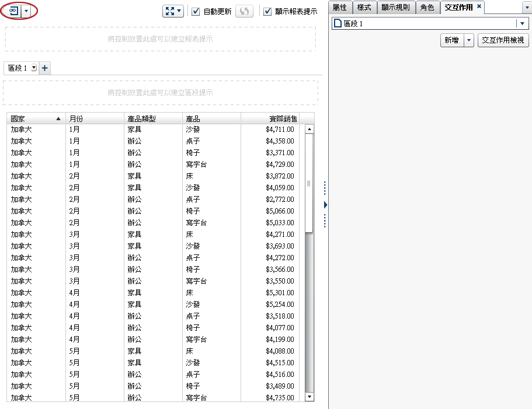
Task: Disable the 顯示報表提示 checkbox
Action: click(266, 11)
